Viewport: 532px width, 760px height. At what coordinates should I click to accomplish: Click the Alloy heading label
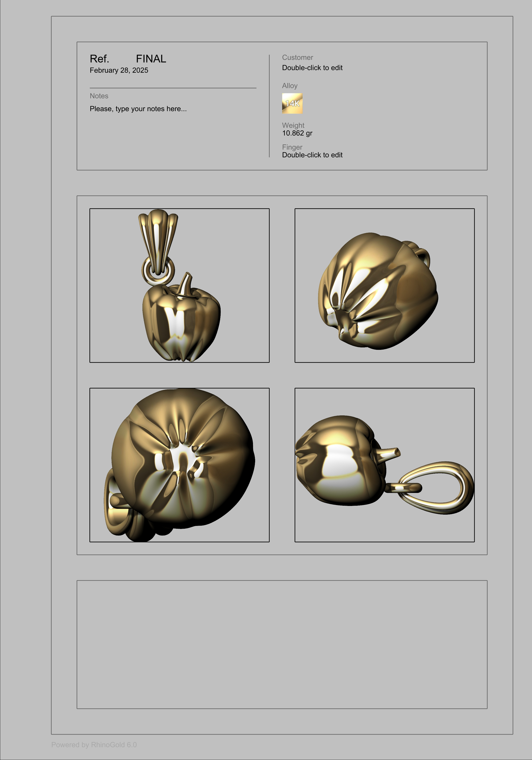[290, 86]
